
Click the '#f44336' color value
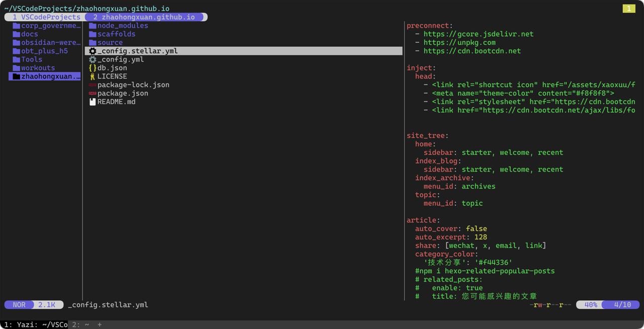(x=494, y=263)
